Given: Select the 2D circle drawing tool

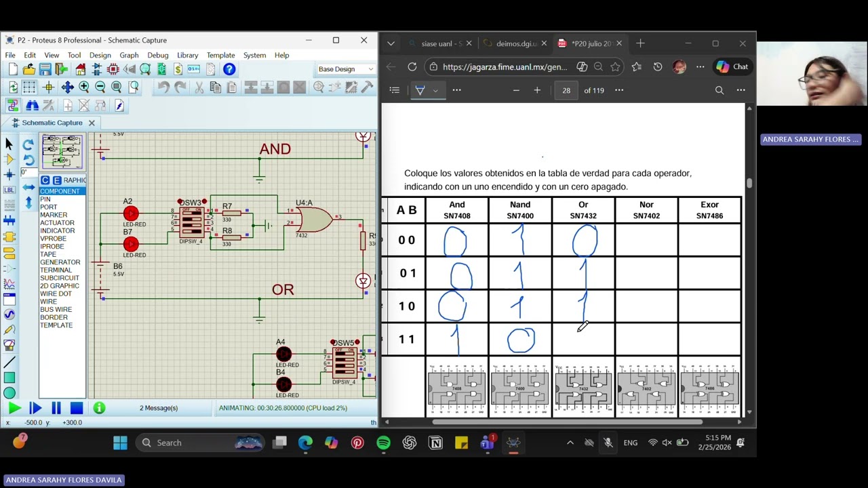Looking at the screenshot, I should [9, 393].
